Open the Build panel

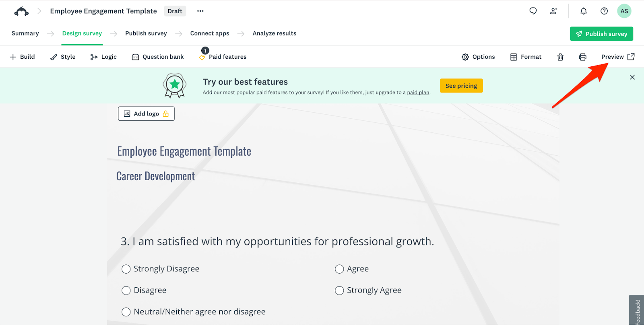(x=22, y=56)
